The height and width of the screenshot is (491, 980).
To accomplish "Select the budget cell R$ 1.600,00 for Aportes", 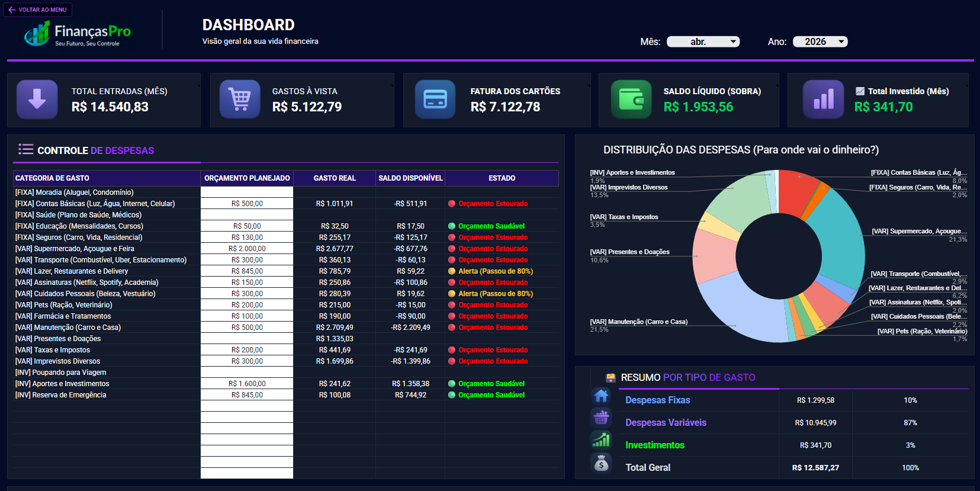I will coord(247,384).
